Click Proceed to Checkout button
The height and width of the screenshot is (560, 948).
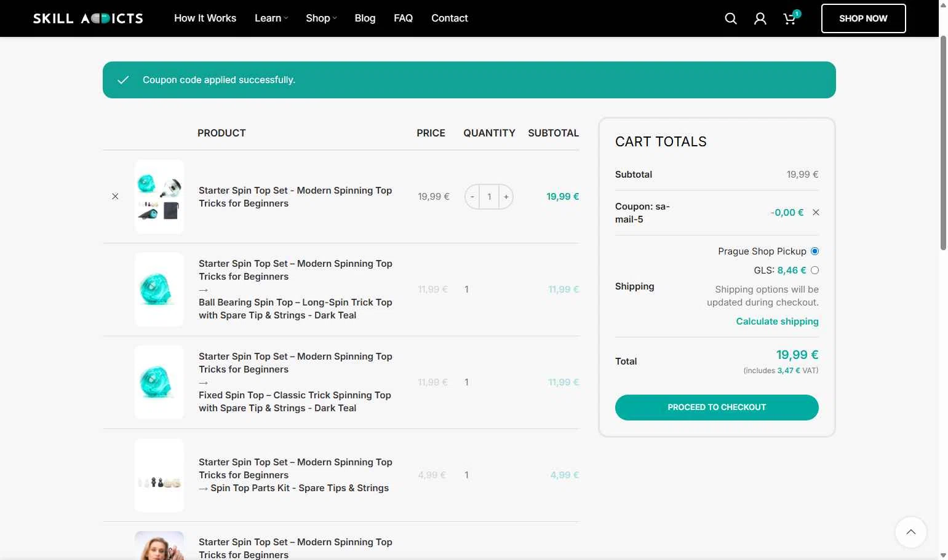717,408
